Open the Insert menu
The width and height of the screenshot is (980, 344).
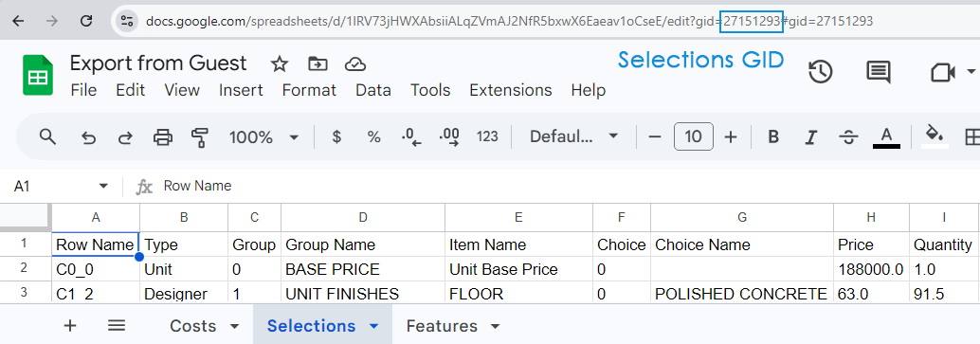tap(241, 90)
